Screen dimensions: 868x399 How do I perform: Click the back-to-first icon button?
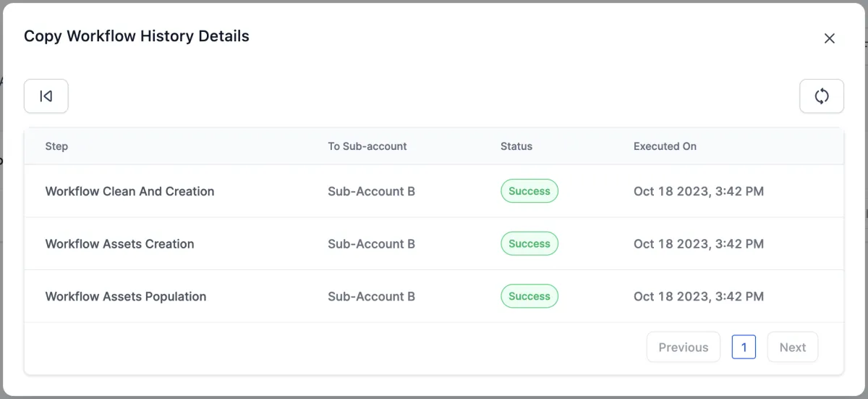[x=46, y=96]
